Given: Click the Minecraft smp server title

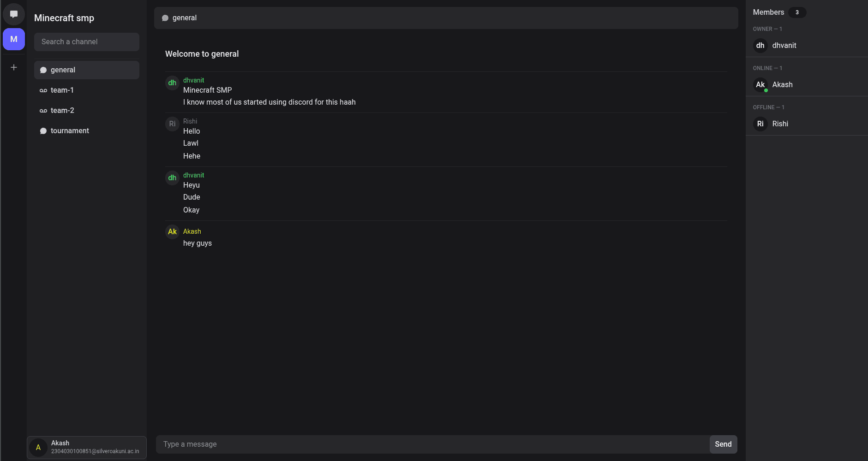Looking at the screenshot, I should (64, 18).
